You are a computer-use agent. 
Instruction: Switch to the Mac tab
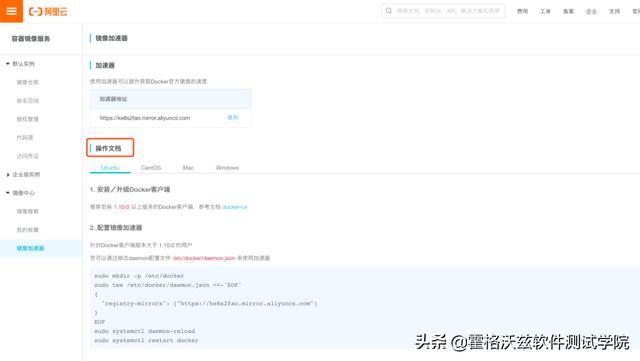[188, 168]
